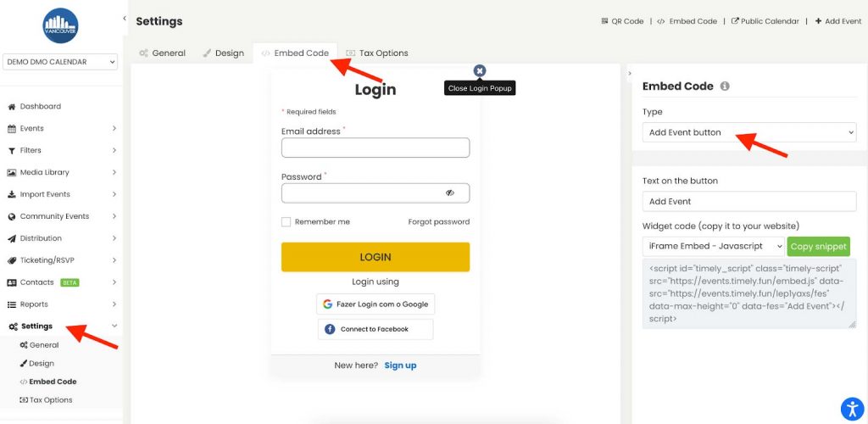
Task: Click the Distribution paper-plane icon
Action: (x=12, y=238)
